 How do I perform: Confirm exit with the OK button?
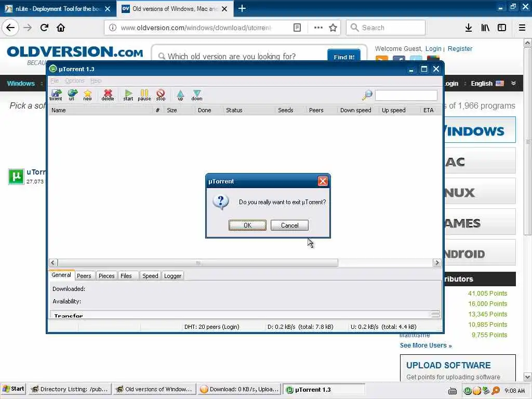[247, 225]
